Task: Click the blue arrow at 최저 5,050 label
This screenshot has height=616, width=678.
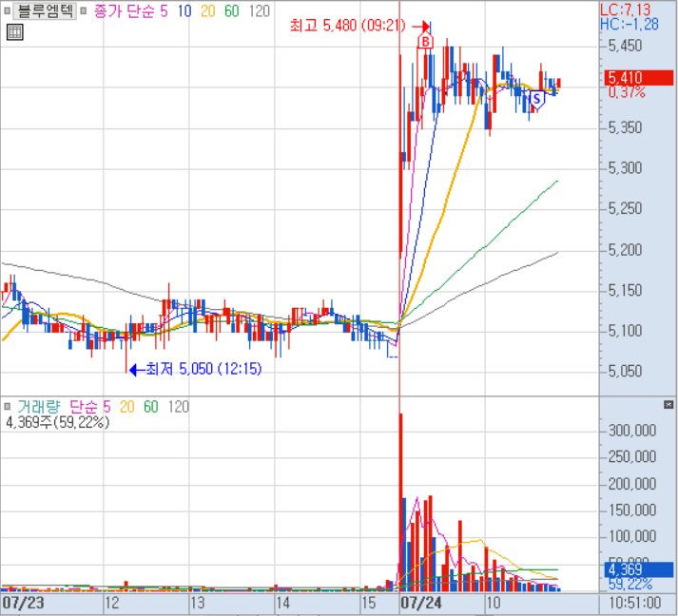Action: [134, 368]
